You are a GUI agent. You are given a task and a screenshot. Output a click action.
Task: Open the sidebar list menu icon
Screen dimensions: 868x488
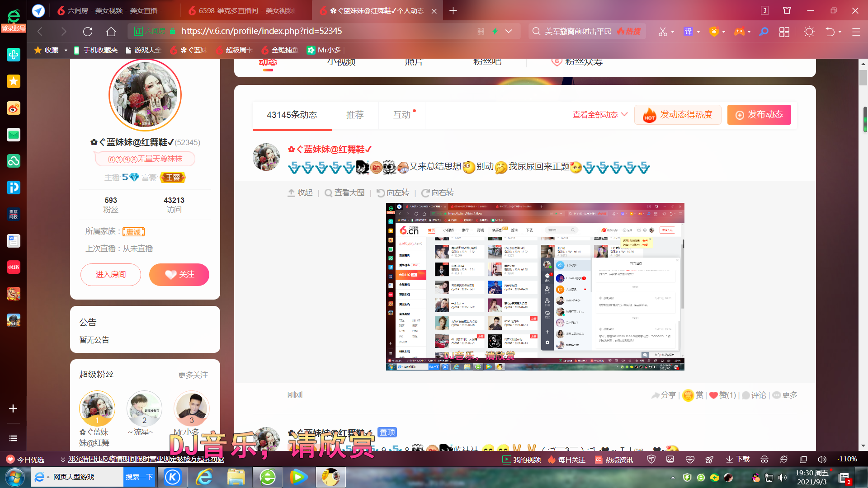13,438
